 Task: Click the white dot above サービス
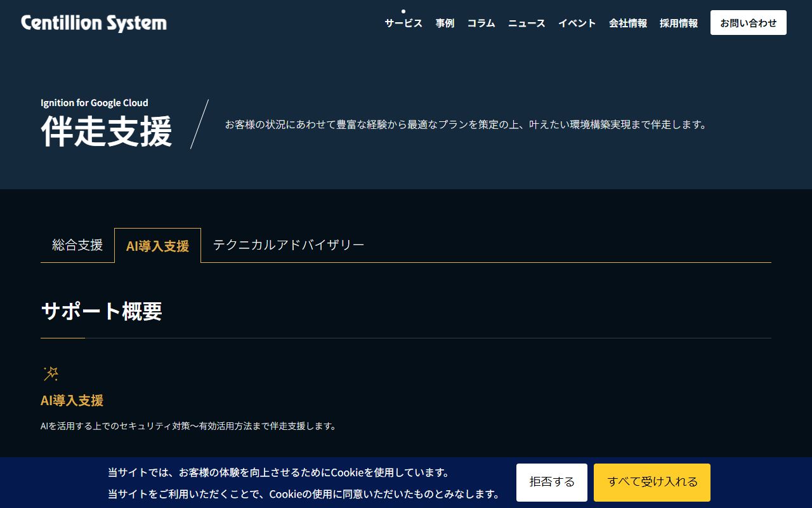(x=403, y=11)
